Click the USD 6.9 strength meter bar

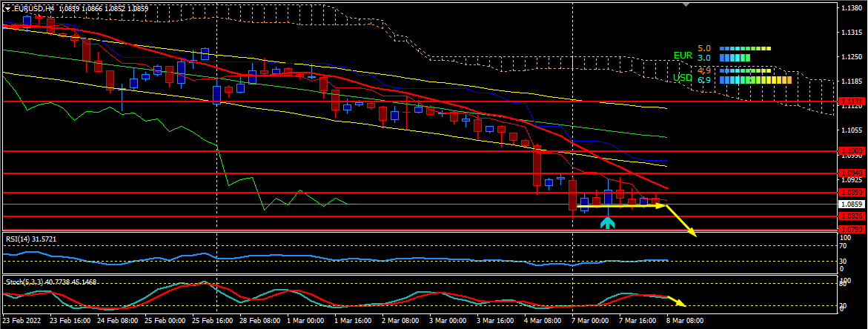pos(755,79)
